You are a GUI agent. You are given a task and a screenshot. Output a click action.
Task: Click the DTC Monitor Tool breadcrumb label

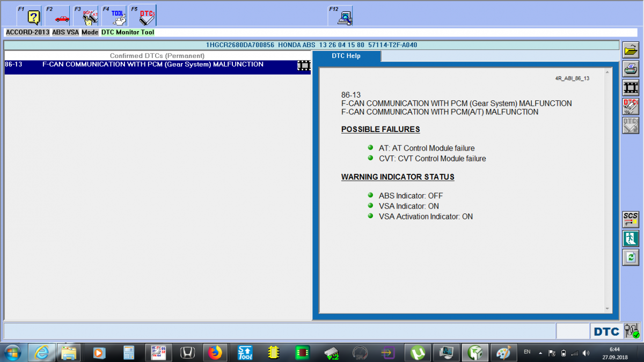[x=128, y=32]
